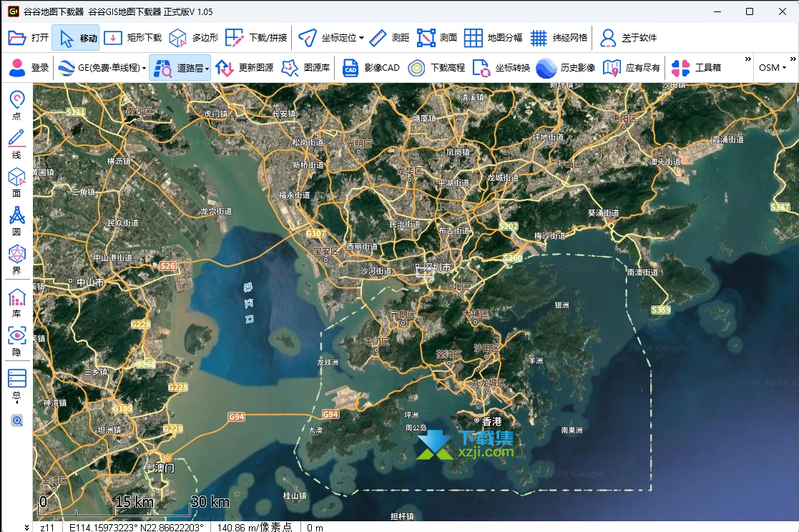Click the 香港 label on the map
Image resolution: width=799 pixels, height=532 pixels.
pyautogui.click(x=491, y=422)
